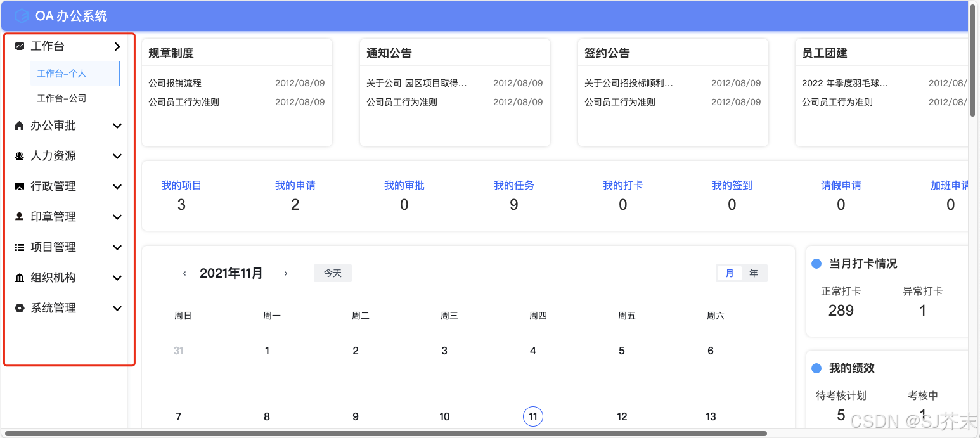Expand the 系统管理 menu chevron
The image size is (980, 438).
tap(117, 308)
